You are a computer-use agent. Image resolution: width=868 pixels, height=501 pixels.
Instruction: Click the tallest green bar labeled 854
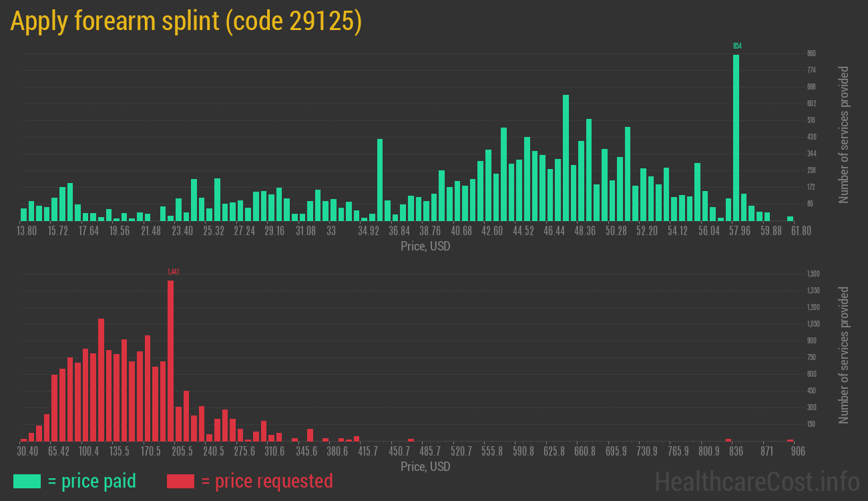tap(736, 137)
